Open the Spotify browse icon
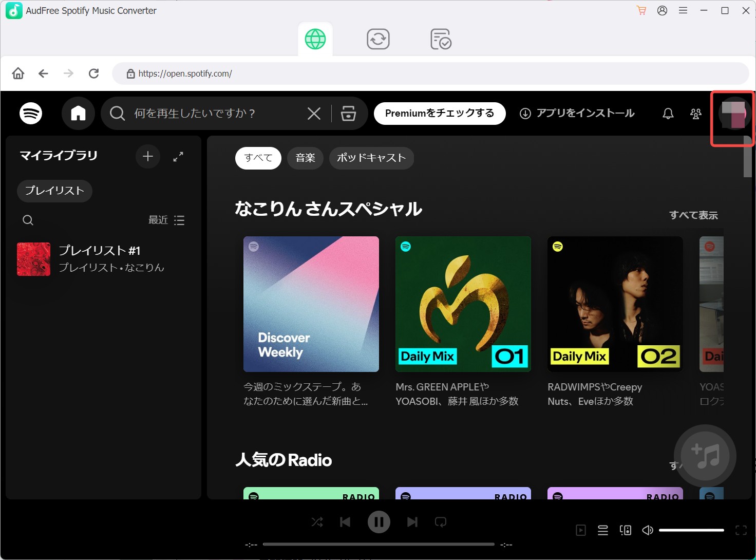This screenshot has width=756, height=560. [348, 113]
